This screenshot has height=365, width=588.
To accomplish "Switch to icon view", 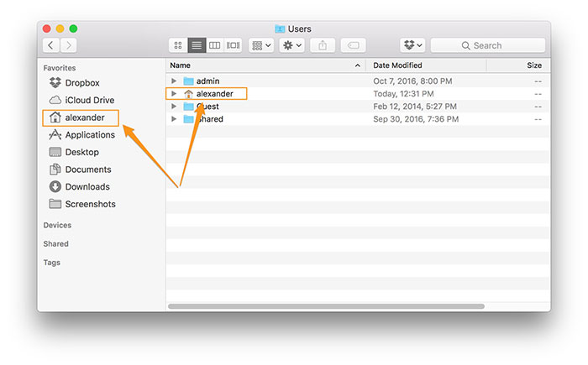I will [178, 45].
